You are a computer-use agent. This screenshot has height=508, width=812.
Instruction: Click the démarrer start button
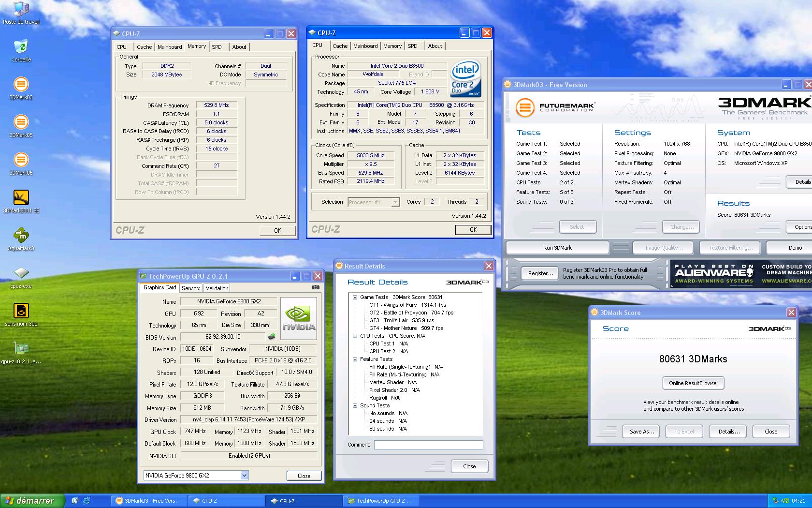click(32, 501)
